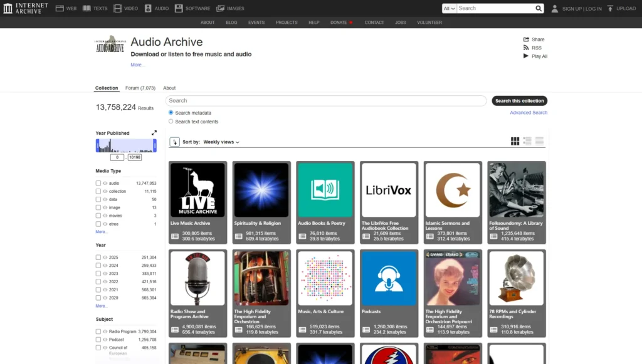642x364 pixels.
Task: Click the Audio Archive collection logo
Action: [x=110, y=44]
